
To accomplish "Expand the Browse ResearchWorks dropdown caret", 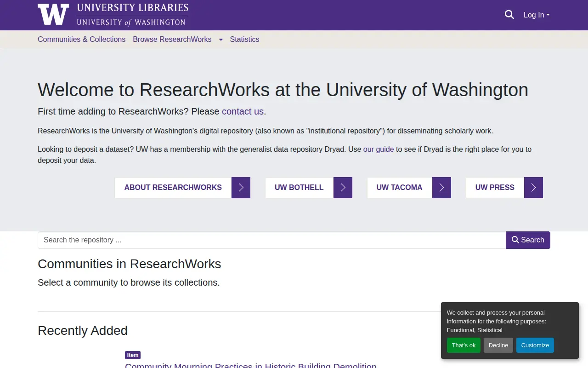I will 220,40.
